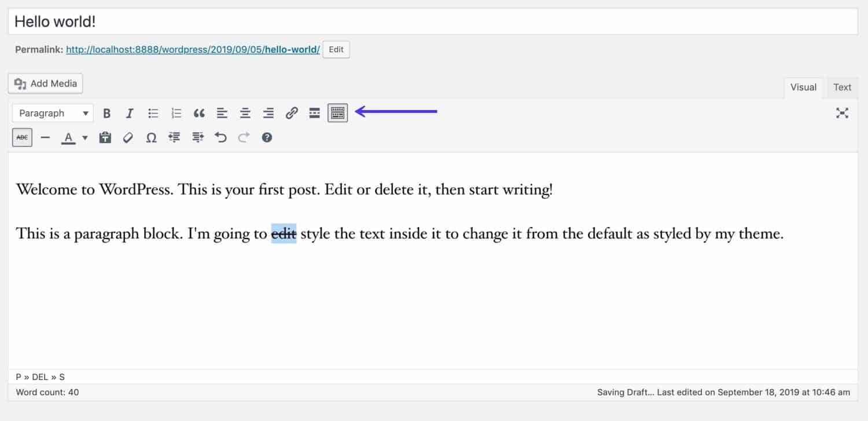Apply strikethrough to selected text
868x421 pixels.
pos(21,137)
